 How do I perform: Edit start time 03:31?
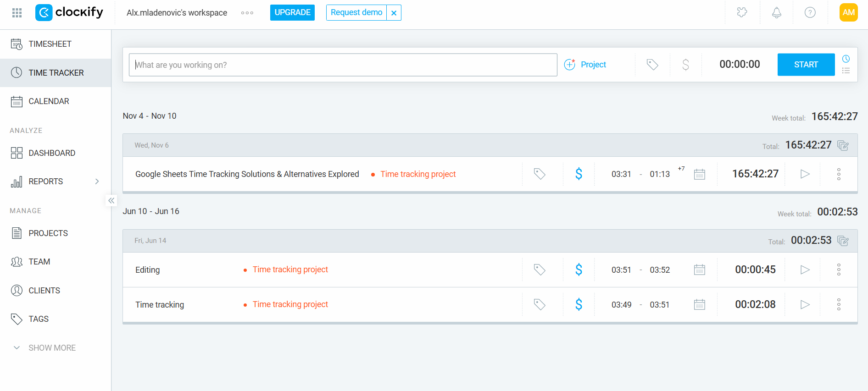(621, 174)
